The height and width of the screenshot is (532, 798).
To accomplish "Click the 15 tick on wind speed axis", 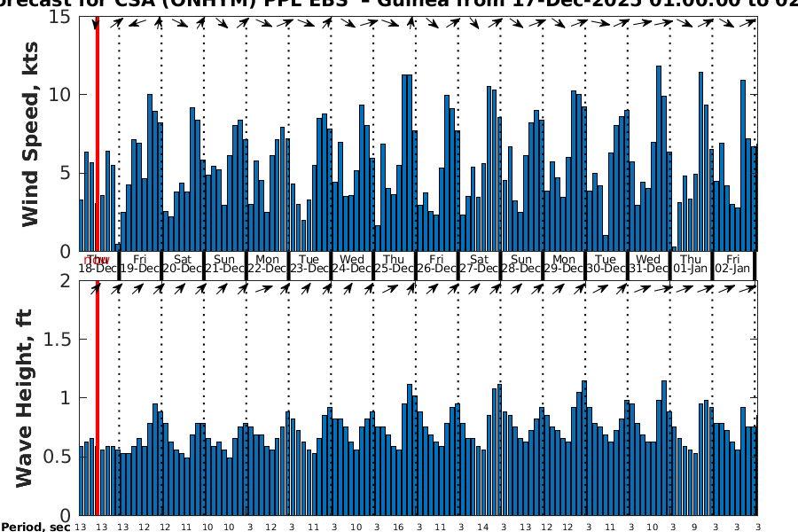I will (x=61, y=17).
